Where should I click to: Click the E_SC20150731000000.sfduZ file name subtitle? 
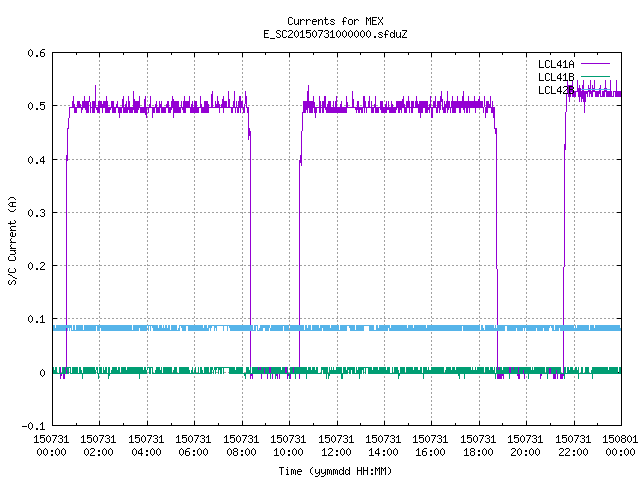[335, 34]
